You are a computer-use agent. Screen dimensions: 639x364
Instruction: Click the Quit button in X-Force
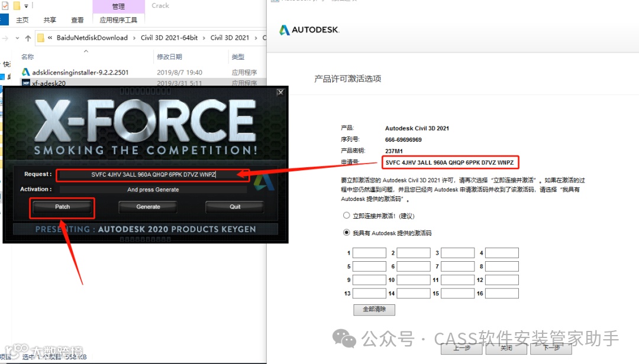coord(235,207)
